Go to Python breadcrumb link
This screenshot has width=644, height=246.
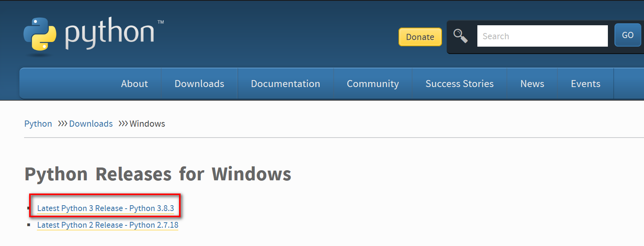pyautogui.click(x=38, y=124)
